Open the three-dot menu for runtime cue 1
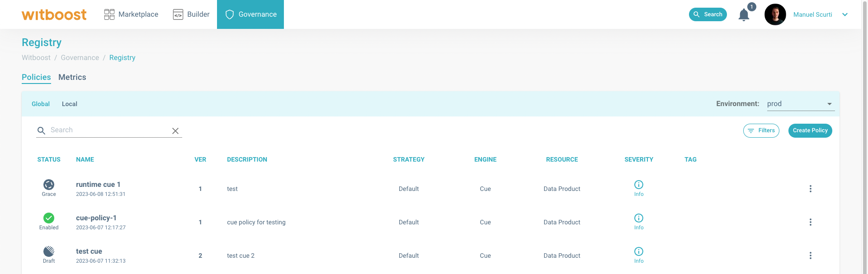 [x=810, y=189]
